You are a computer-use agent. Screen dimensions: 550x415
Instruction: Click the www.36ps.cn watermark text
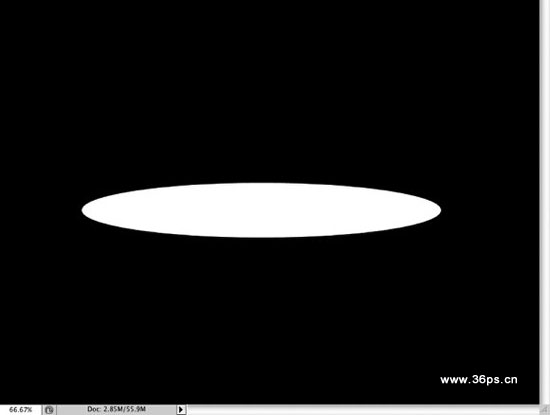479,380
